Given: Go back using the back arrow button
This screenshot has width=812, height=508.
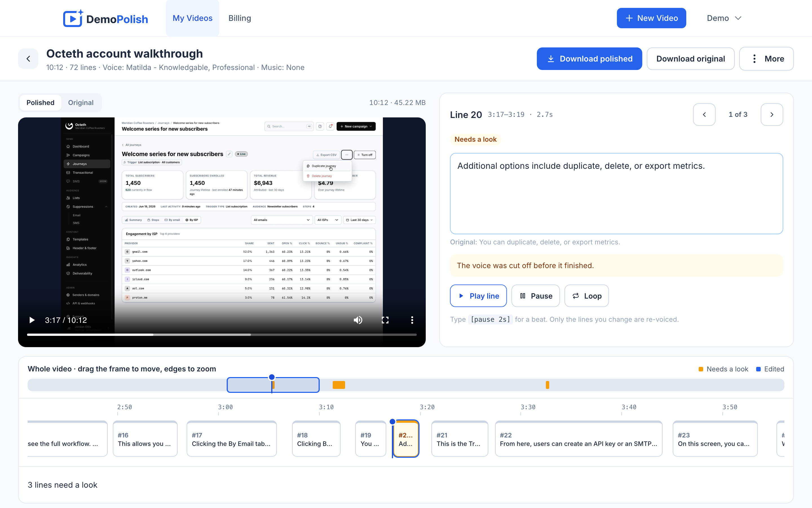Looking at the screenshot, I should point(28,59).
